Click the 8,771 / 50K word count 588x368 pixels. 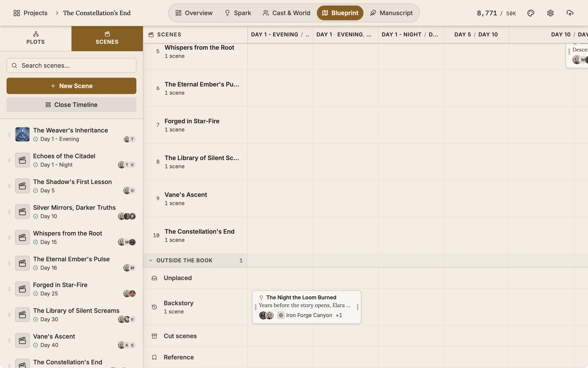click(496, 13)
